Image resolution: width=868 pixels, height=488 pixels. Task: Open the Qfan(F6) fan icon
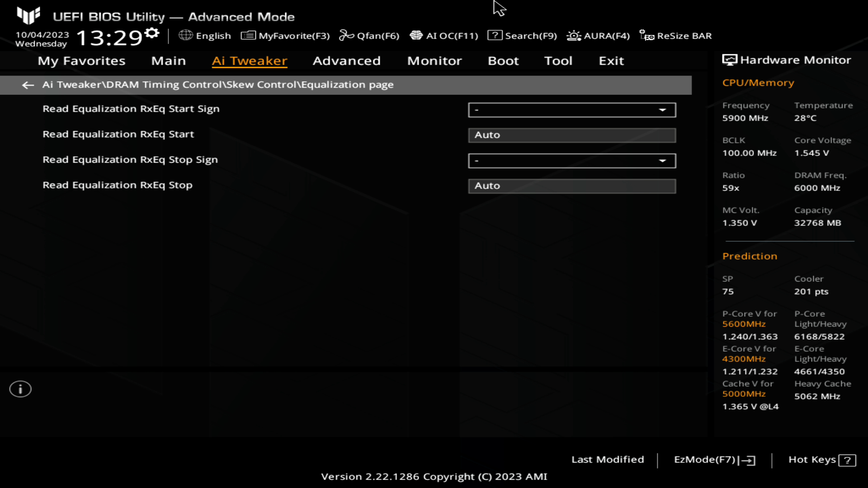[x=346, y=35]
